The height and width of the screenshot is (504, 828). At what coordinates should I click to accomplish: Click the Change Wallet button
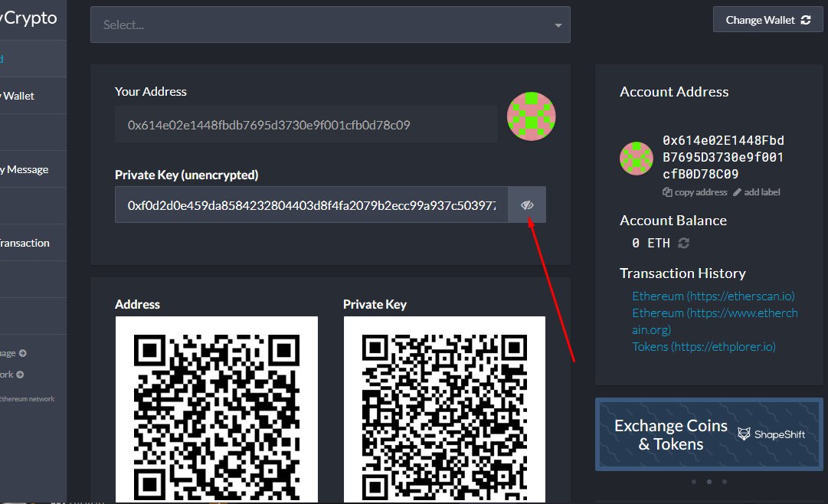point(767,20)
